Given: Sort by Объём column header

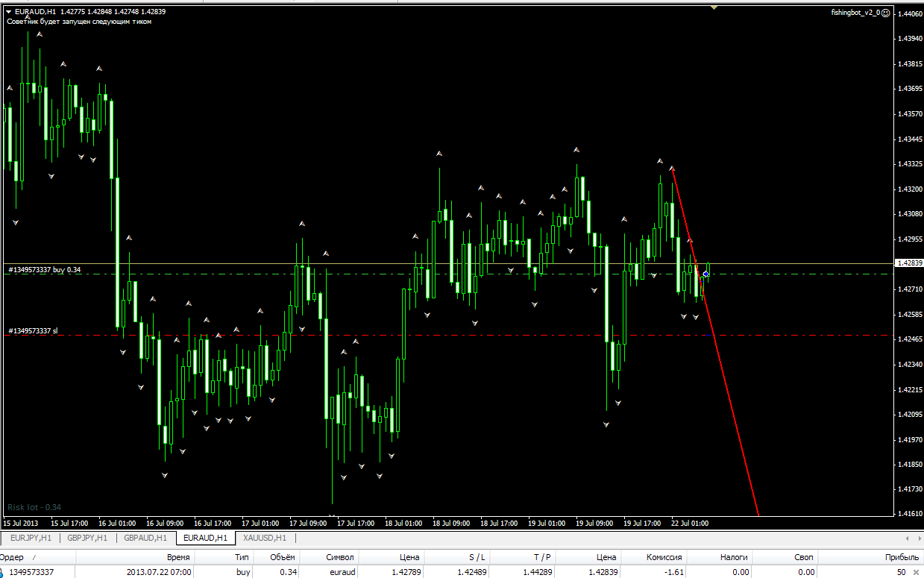Looking at the screenshot, I should point(277,557).
